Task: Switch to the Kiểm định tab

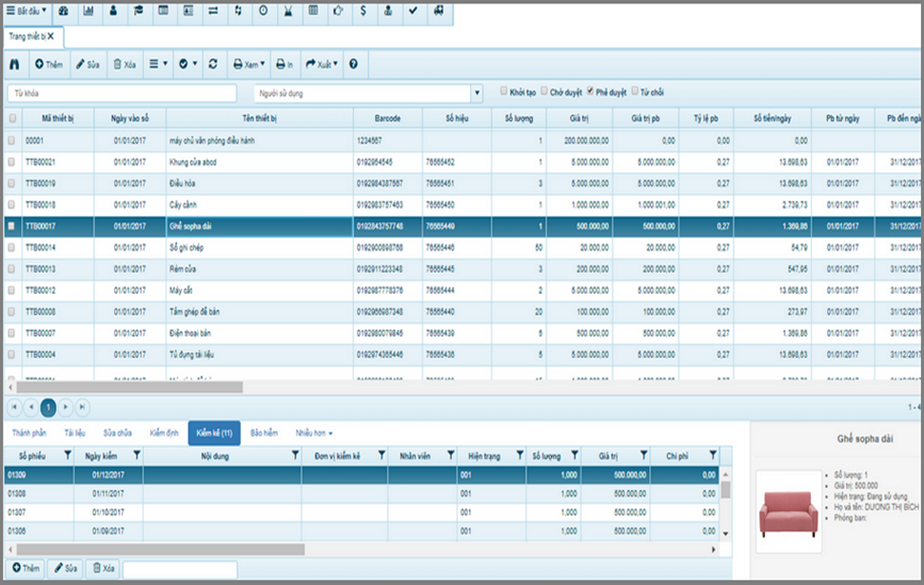Action: [x=164, y=433]
